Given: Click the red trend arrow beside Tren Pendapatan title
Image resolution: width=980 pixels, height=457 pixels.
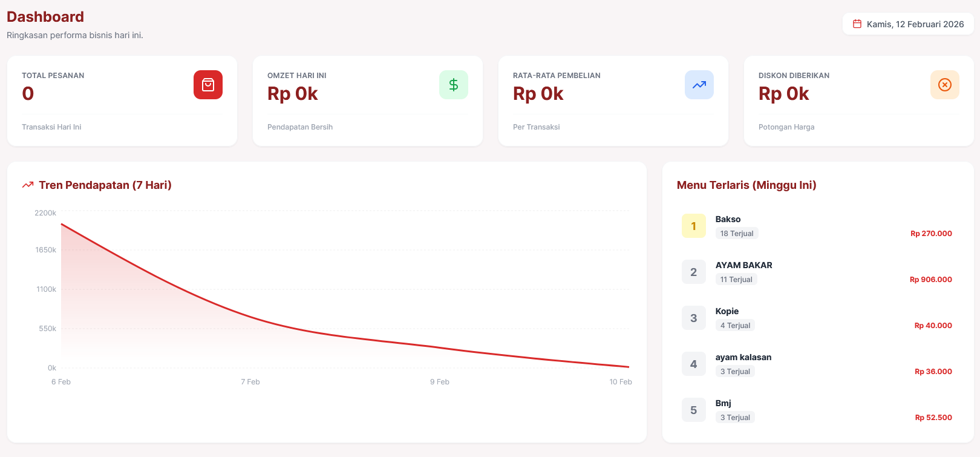Looking at the screenshot, I should [x=27, y=185].
